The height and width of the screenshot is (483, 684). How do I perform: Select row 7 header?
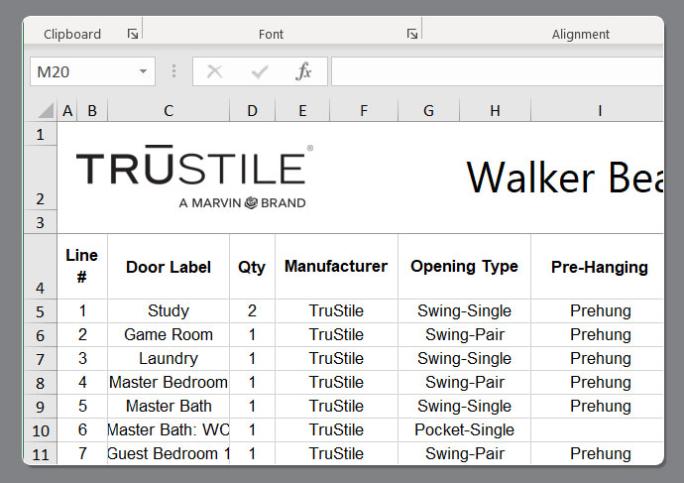[x=40, y=359]
